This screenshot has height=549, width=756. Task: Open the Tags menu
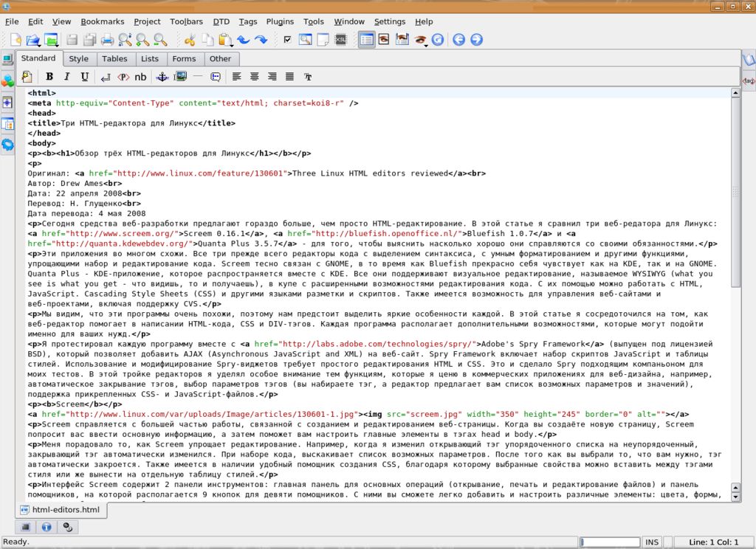click(248, 21)
